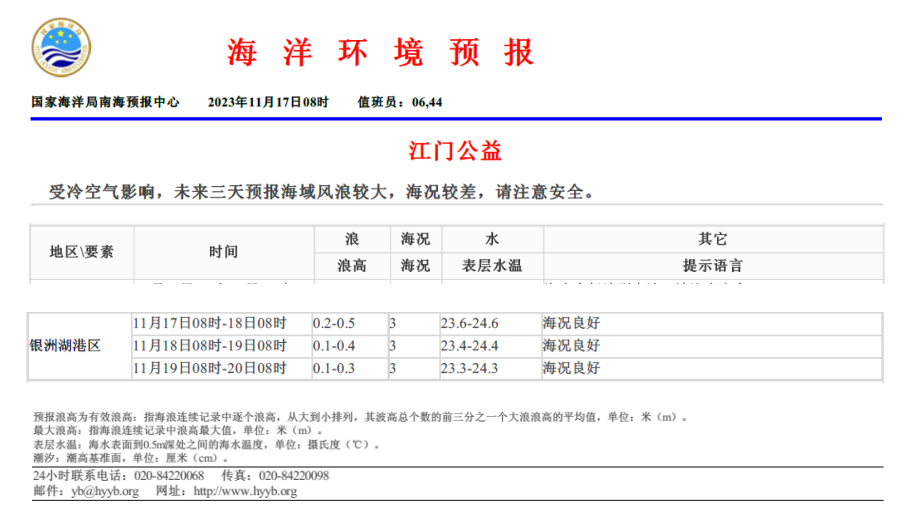Viewport: 915px width, 528px height.
Task: Click the 值班员：06,44 text
Action: tap(400, 102)
